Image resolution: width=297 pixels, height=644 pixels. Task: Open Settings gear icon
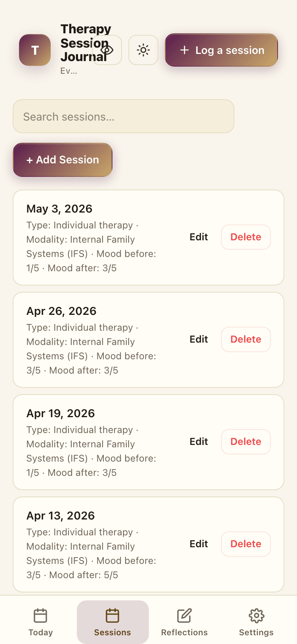click(256, 615)
